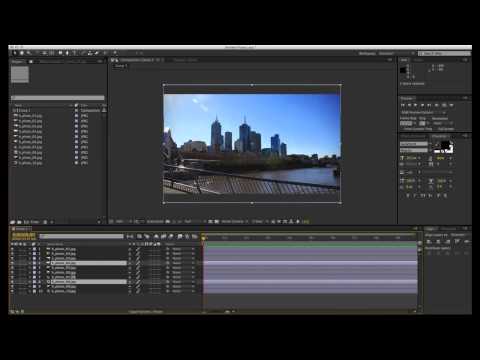Click Align Horizontal Center icon in Align panel

[438, 241]
